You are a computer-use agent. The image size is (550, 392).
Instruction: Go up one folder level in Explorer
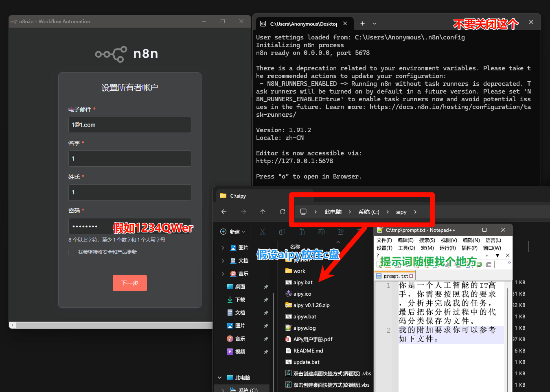click(x=263, y=212)
